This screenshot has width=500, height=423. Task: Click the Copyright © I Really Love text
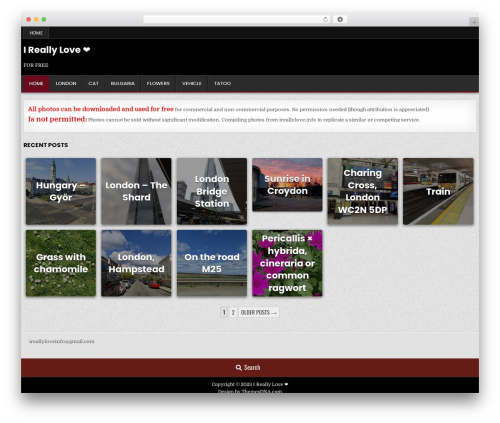click(x=250, y=384)
